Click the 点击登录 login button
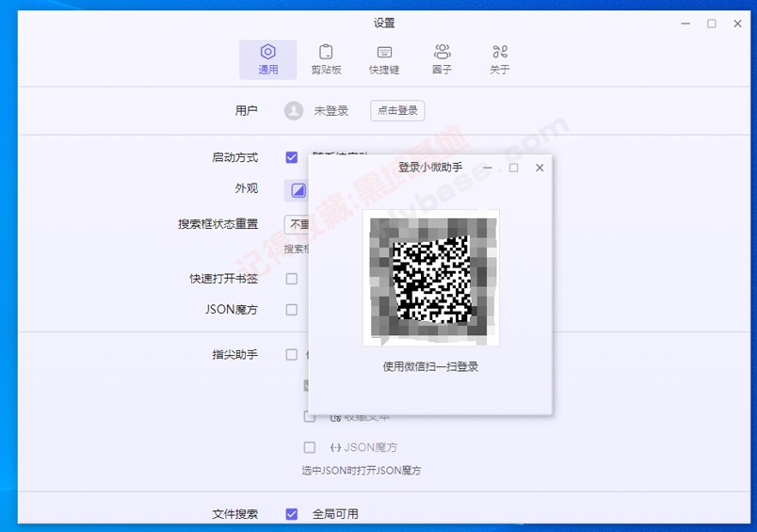757x532 pixels. pyautogui.click(x=397, y=110)
